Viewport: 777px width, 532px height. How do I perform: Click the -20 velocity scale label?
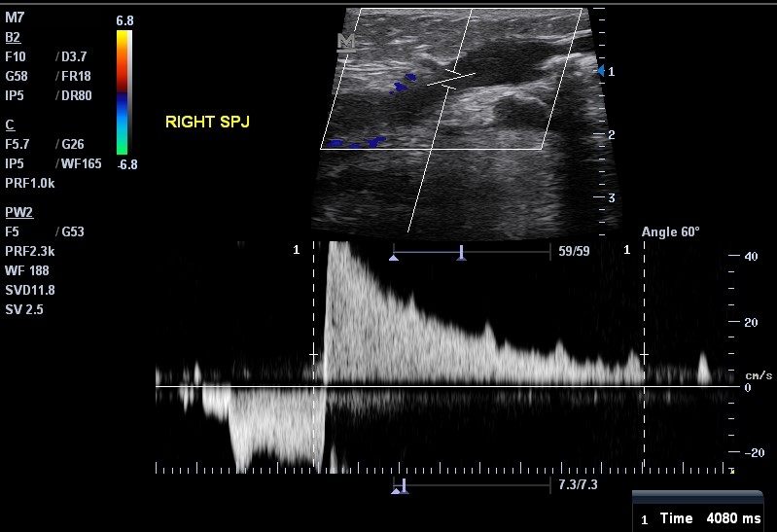755,452
